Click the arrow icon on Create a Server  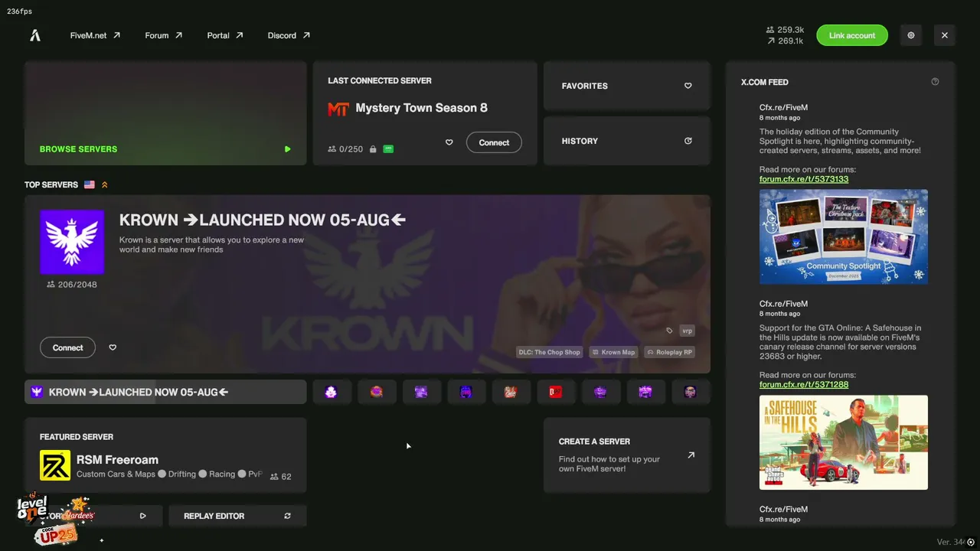(691, 455)
